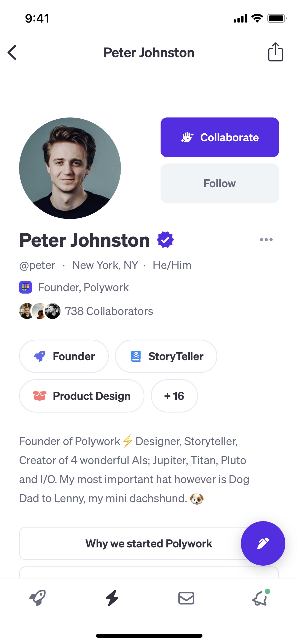
Task: Open the three-dot more options menu
Action: pyautogui.click(x=266, y=240)
